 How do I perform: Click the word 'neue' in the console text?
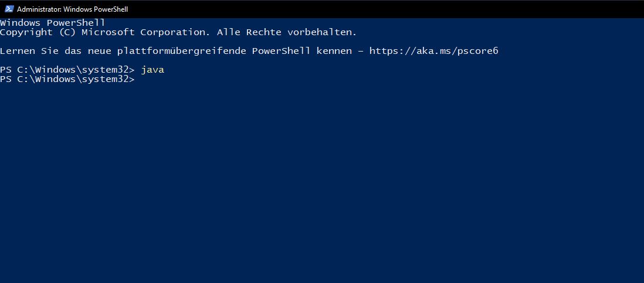coord(99,51)
